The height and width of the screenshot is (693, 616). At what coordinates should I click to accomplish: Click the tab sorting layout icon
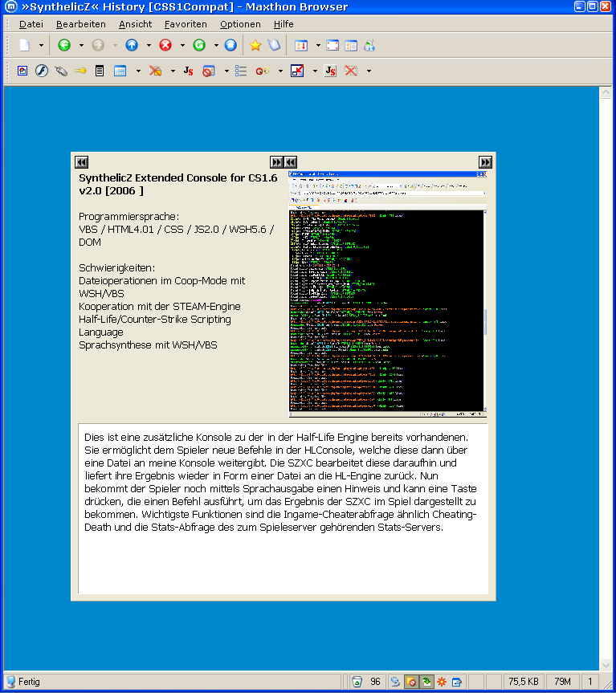(301, 45)
